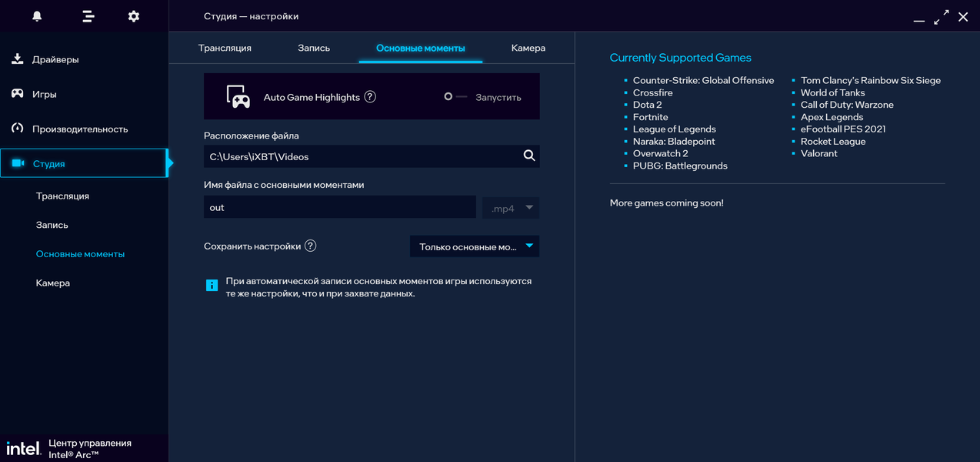Click the Драйверы download icon
980x462 pixels.
coord(18,59)
